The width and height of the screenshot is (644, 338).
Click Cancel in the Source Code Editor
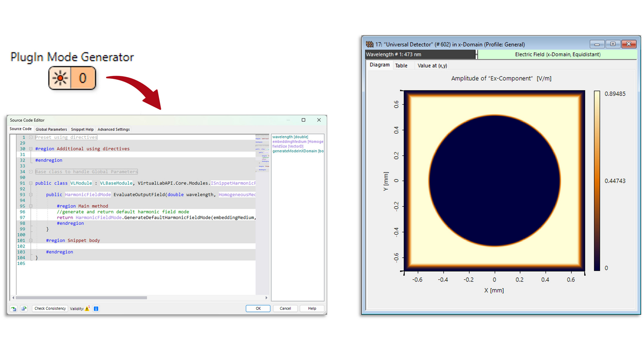[285, 308]
